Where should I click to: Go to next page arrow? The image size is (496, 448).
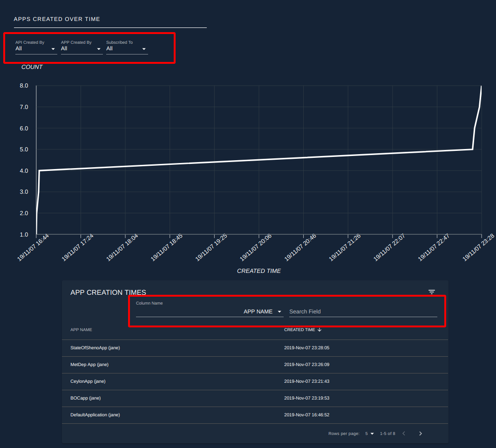point(421,434)
